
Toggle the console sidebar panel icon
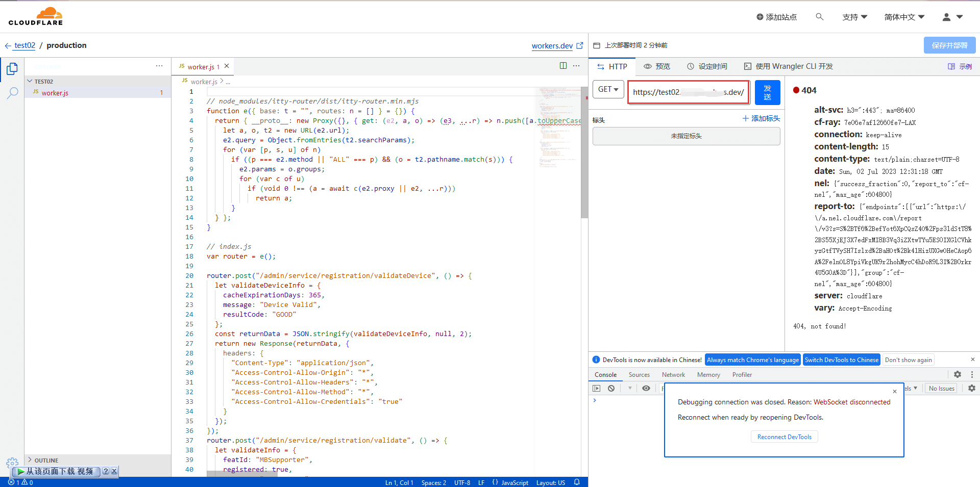click(596, 389)
